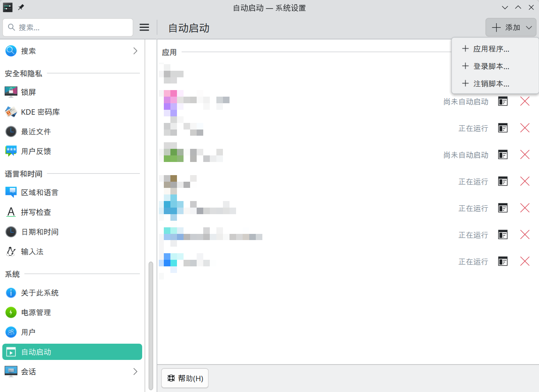Open properties for the first 尚未自动启动 entry

(503, 102)
